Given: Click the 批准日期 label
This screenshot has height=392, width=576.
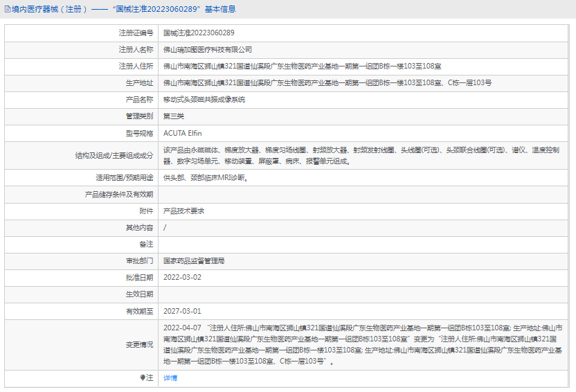Looking at the screenshot, I should click(139, 277).
